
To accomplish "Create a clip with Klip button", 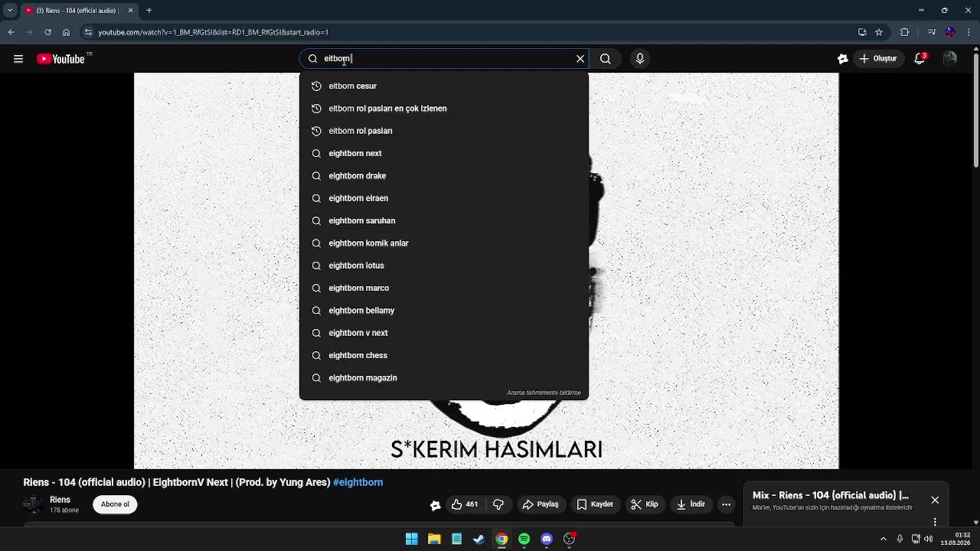I will 645,504.
